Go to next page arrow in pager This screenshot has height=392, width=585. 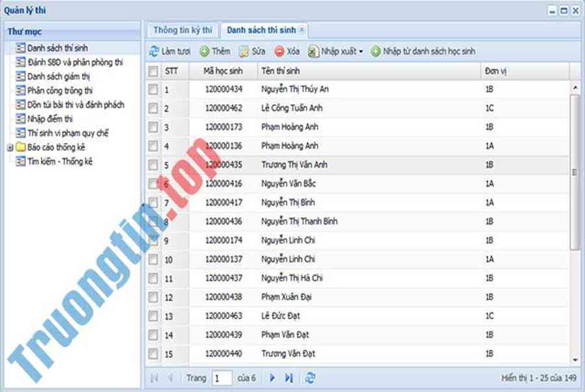pos(272,378)
